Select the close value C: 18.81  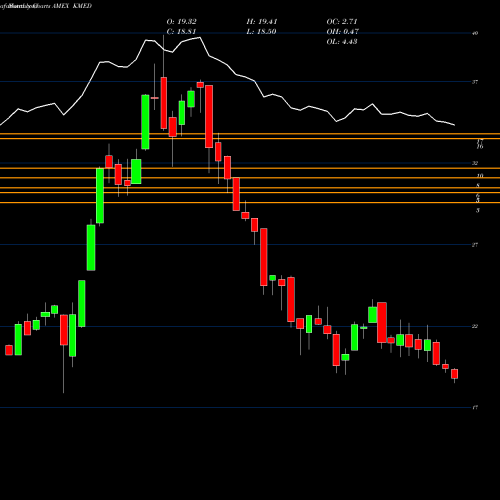[181, 32]
